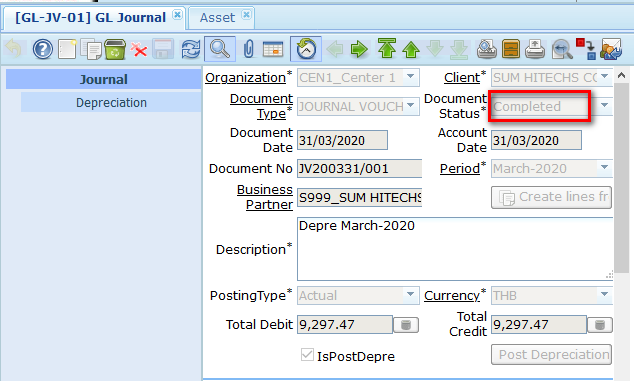Click the vertical scrollbar thumb

coord(621,178)
